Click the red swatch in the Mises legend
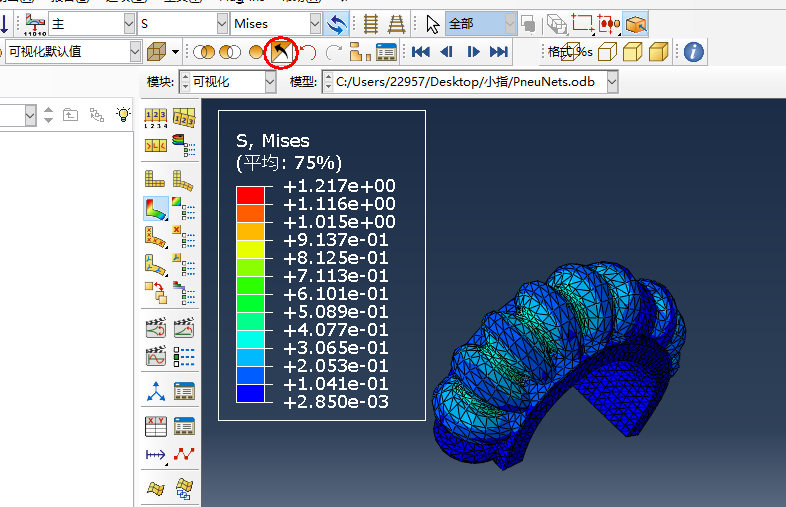This screenshot has width=786, height=507. pyautogui.click(x=250, y=194)
